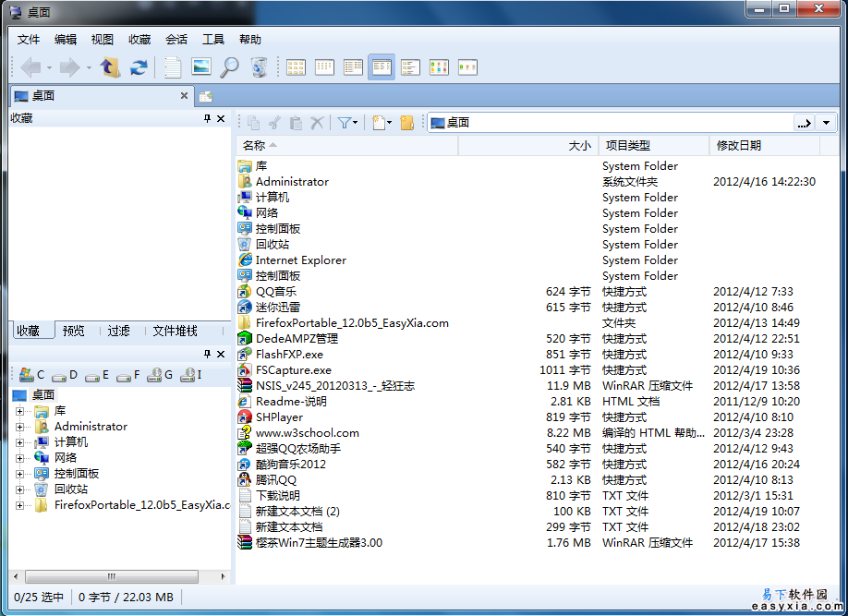
Task: Expand the Administrator tree node
Action: (20, 427)
